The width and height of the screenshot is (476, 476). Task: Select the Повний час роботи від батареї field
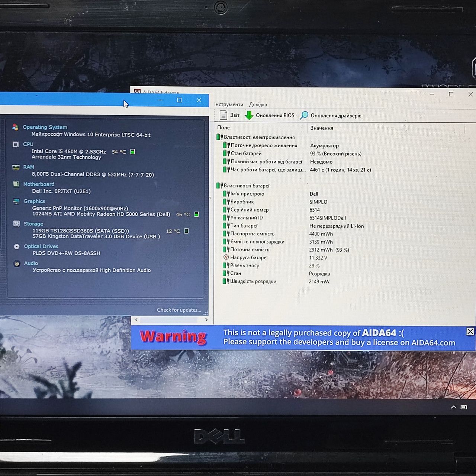click(x=266, y=161)
